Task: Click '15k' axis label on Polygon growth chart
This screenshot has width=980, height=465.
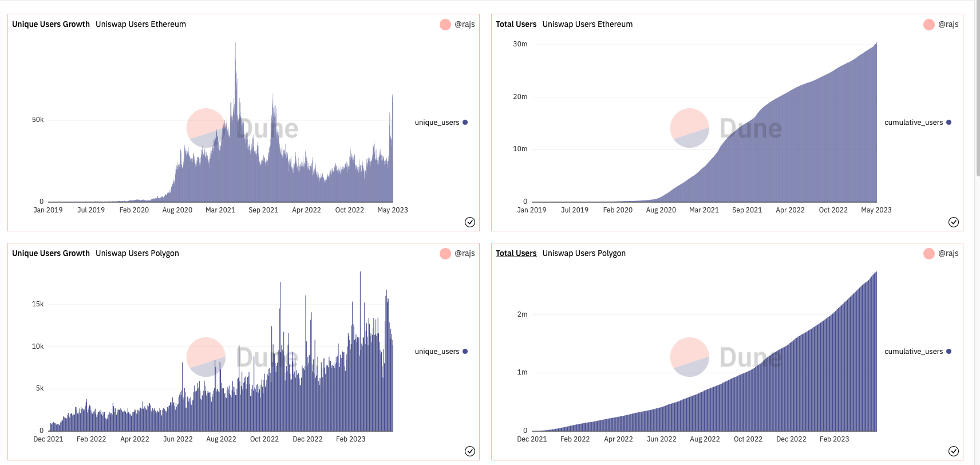Action: click(38, 304)
